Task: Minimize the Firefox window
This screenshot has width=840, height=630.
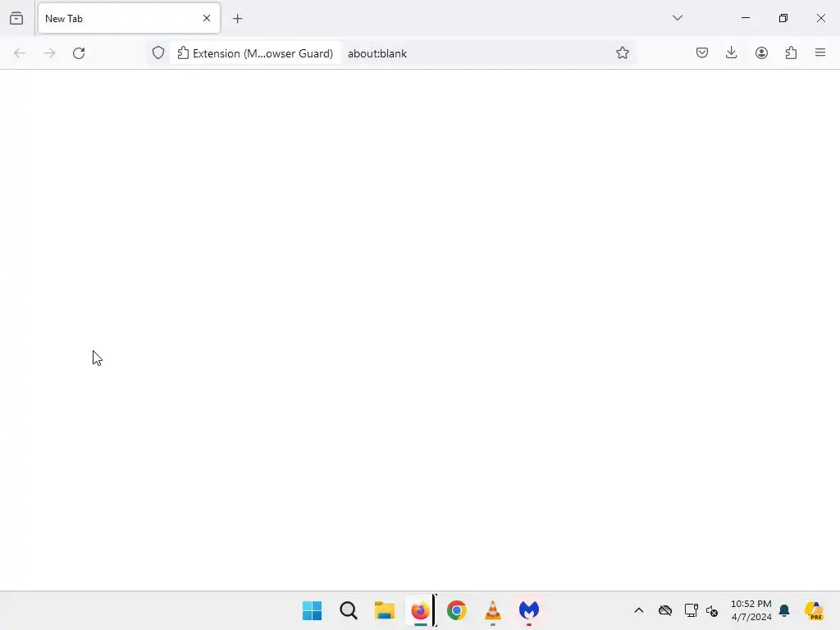Action: click(x=746, y=18)
